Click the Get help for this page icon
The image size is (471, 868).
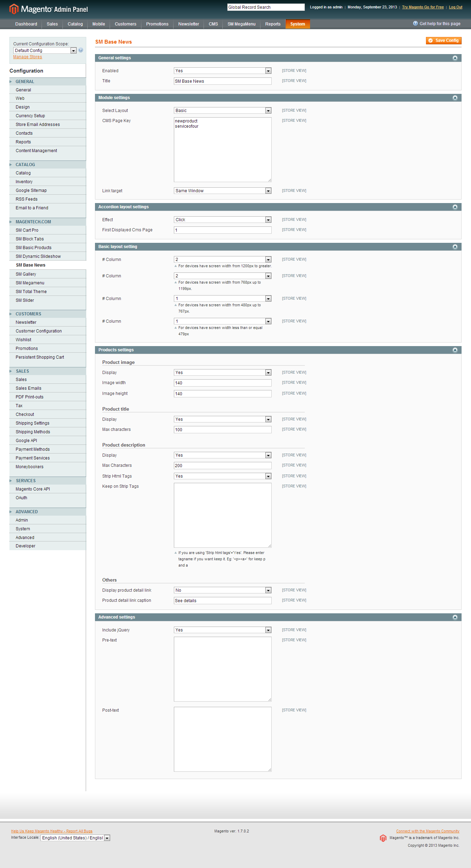[x=415, y=23]
